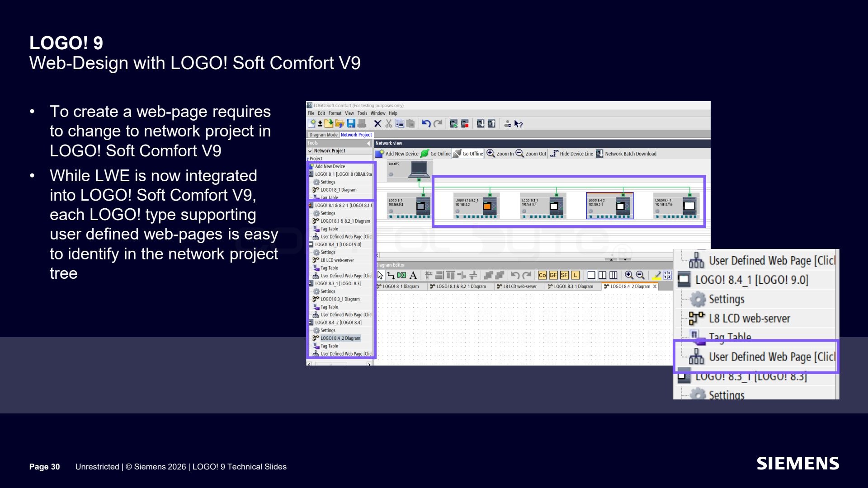Click Network Batch Download button
The image size is (868, 488).
pos(626,154)
